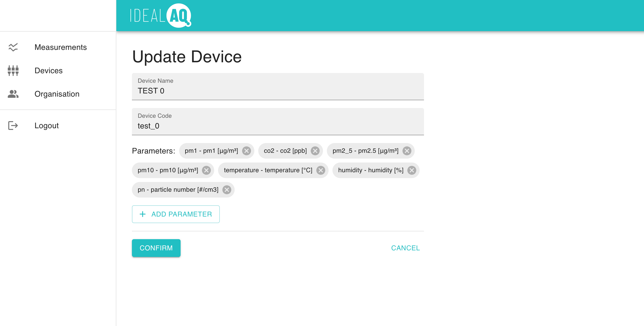Image resolution: width=644 pixels, height=326 pixels.
Task: Click the pm2_5 - pm2.5 chip label
Action: point(366,151)
